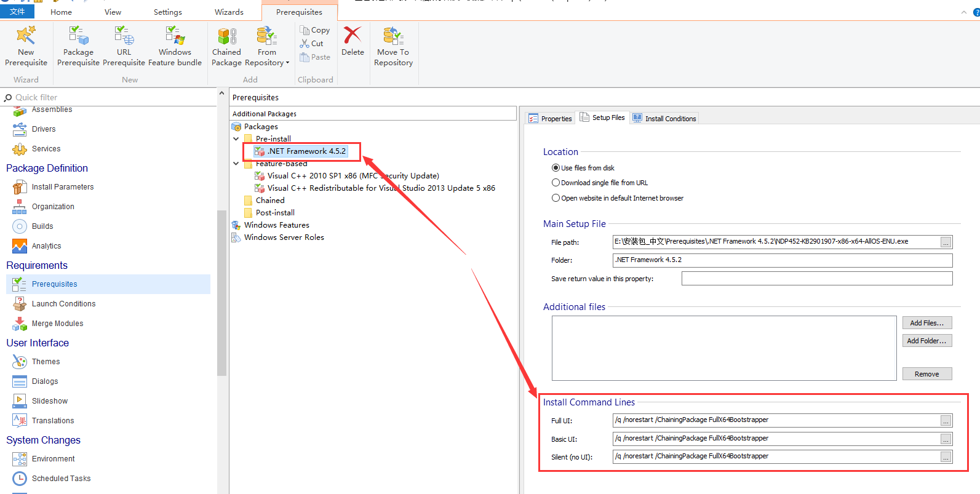
Task: Open the Themes page
Action: coord(46,362)
